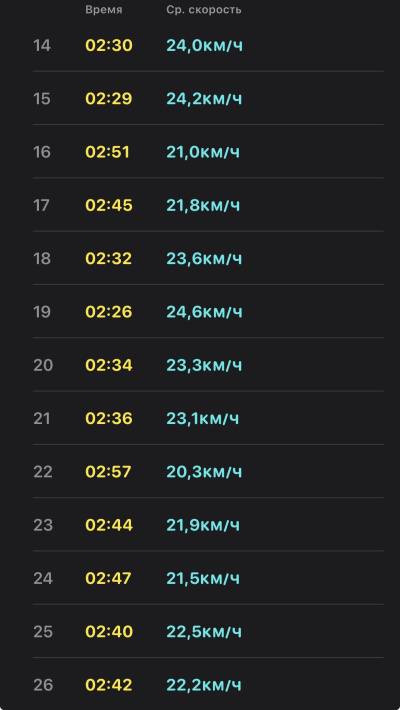Click time 02:29 in split 15
This screenshot has height=710, width=400.
(x=109, y=99)
